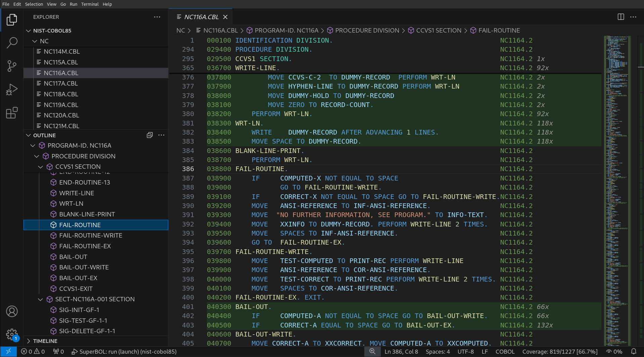Click the COBOL language mode button

click(505, 352)
